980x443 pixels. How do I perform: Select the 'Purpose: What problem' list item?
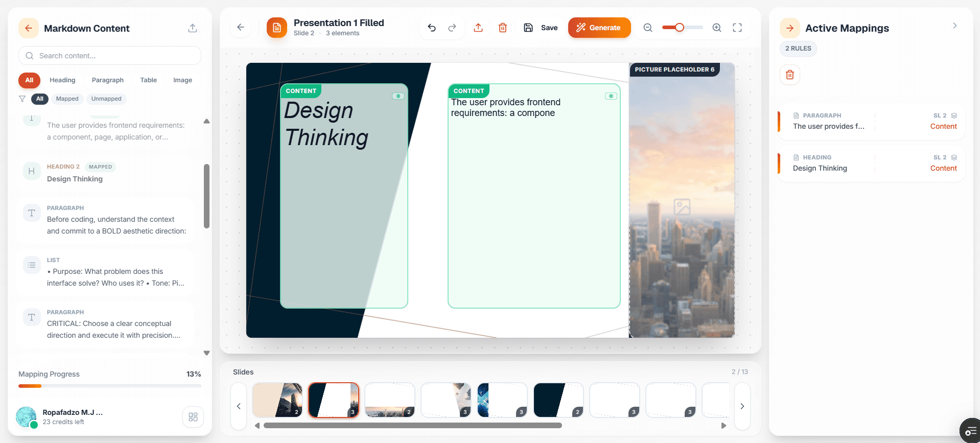tap(105, 272)
